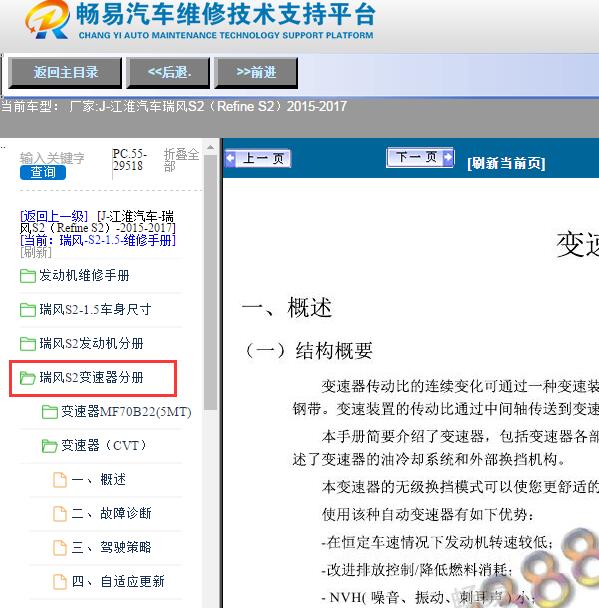Collapse the 变速器（CVT） subfolder
The width and height of the screenshot is (599, 608).
point(104,445)
